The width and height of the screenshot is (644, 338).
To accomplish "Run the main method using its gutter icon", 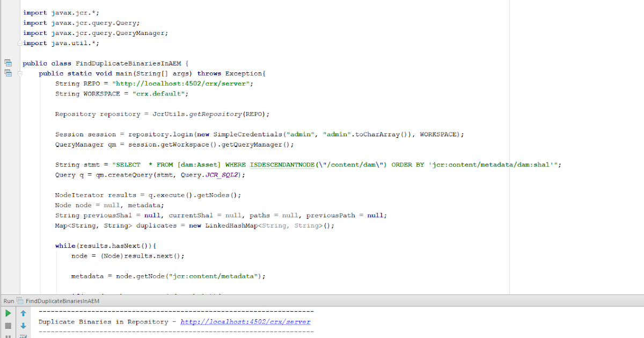I will (x=8, y=73).
